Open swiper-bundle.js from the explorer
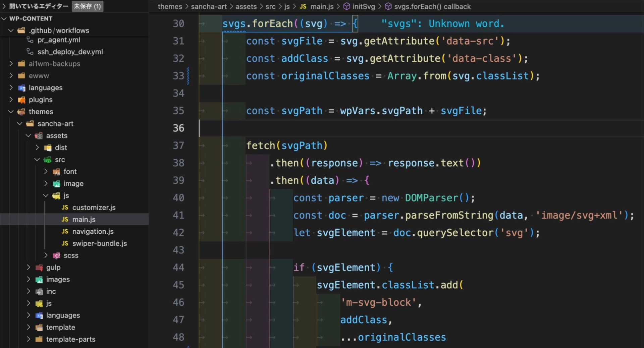644x348 pixels. [99, 244]
